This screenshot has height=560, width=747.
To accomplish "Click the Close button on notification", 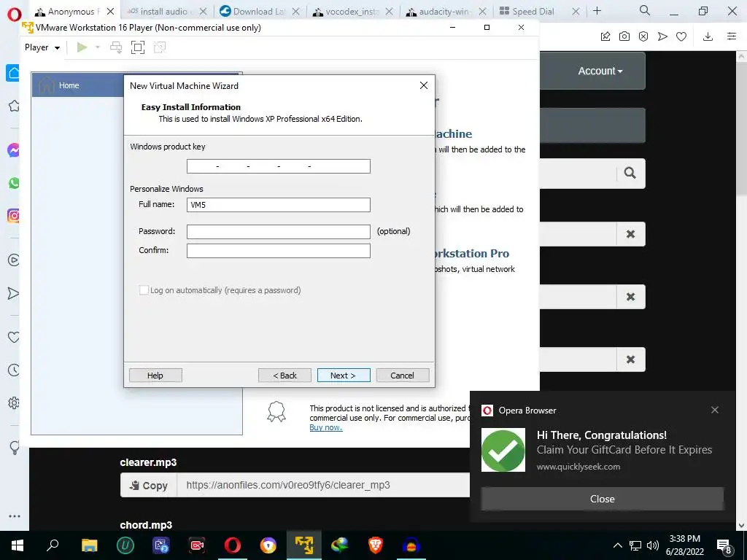I will (x=602, y=499).
